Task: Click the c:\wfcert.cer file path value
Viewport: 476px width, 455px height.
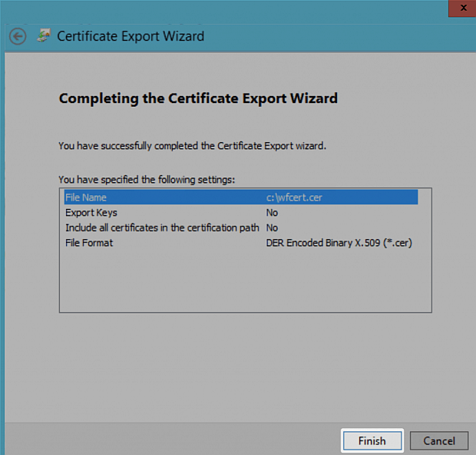Action: coord(294,198)
